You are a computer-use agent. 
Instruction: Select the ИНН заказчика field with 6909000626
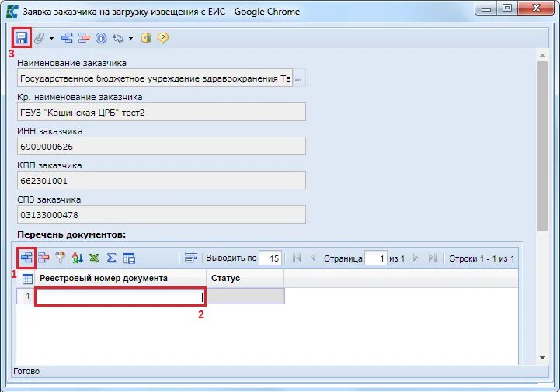(x=162, y=146)
